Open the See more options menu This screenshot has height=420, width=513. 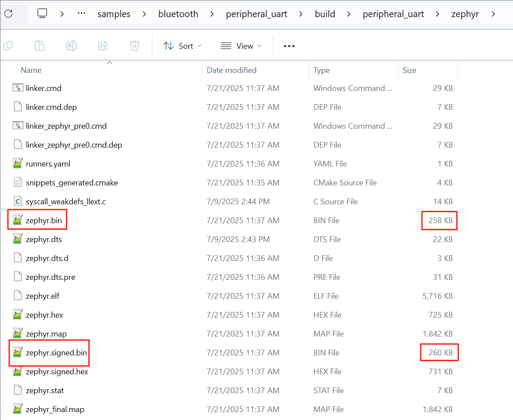coord(289,46)
